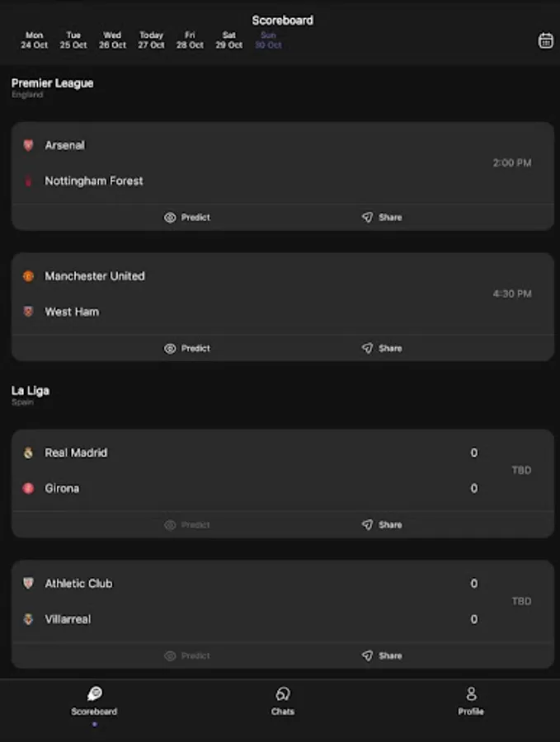Click the Athletic Club crest

(x=28, y=583)
